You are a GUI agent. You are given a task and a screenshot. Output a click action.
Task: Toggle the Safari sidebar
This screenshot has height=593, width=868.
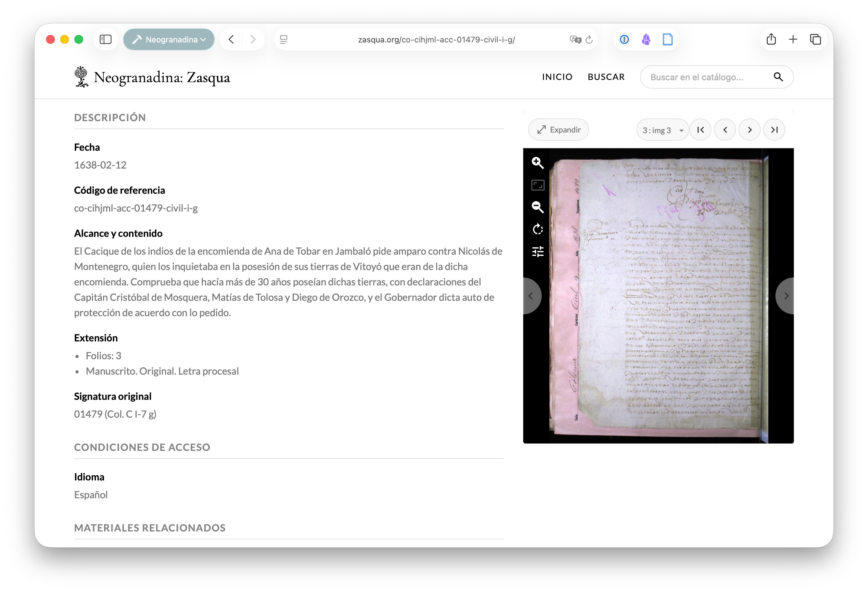click(x=106, y=39)
